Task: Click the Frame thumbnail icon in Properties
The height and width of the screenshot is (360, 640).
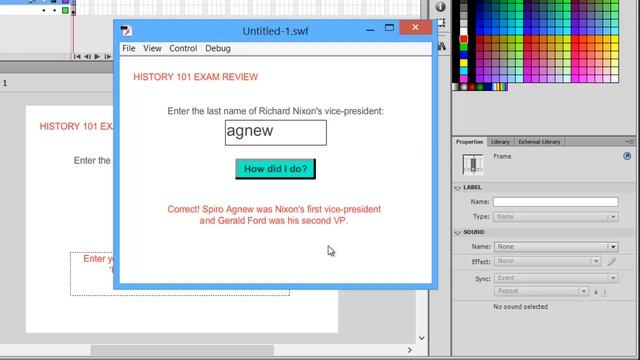Action: [x=473, y=164]
